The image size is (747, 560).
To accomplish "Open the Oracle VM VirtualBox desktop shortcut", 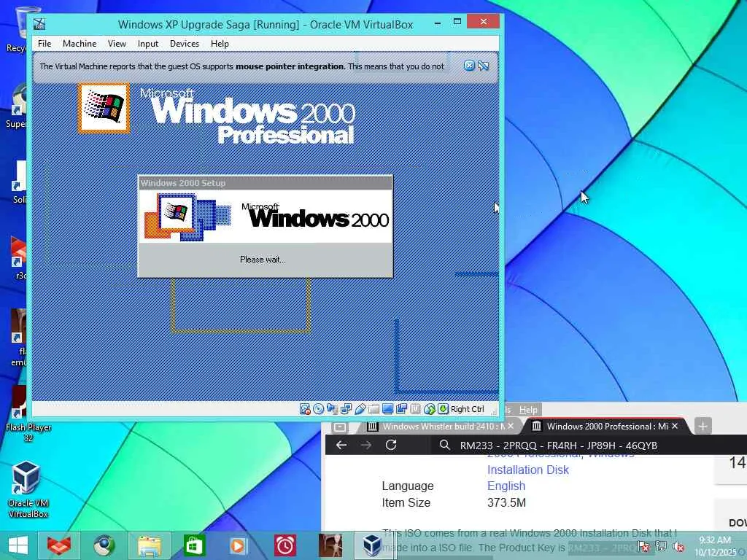I will point(27,489).
